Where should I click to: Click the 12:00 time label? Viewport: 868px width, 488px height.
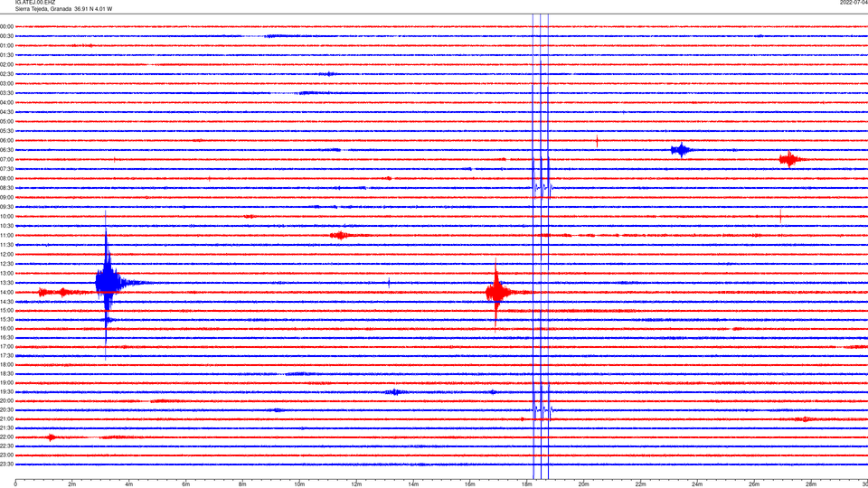click(x=6, y=255)
